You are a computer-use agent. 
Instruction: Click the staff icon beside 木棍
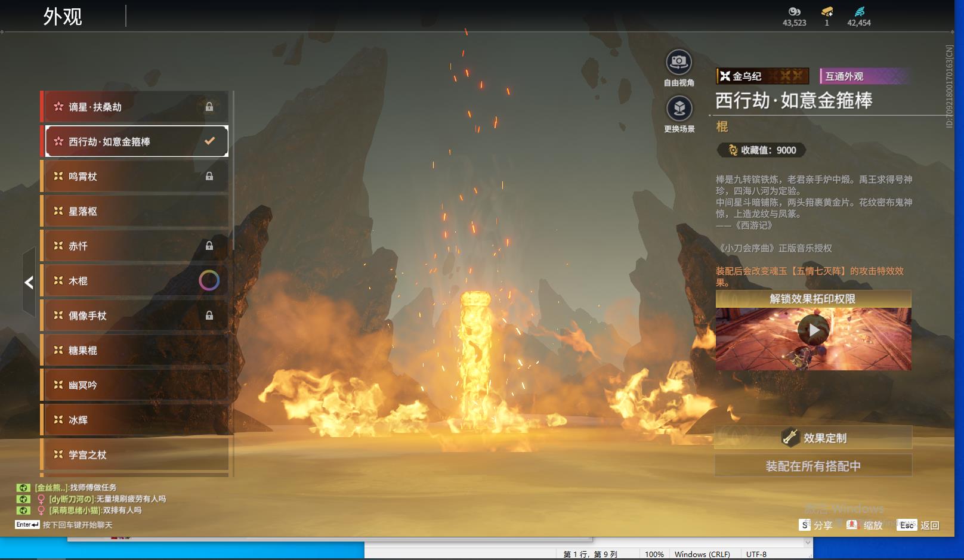pos(58,280)
